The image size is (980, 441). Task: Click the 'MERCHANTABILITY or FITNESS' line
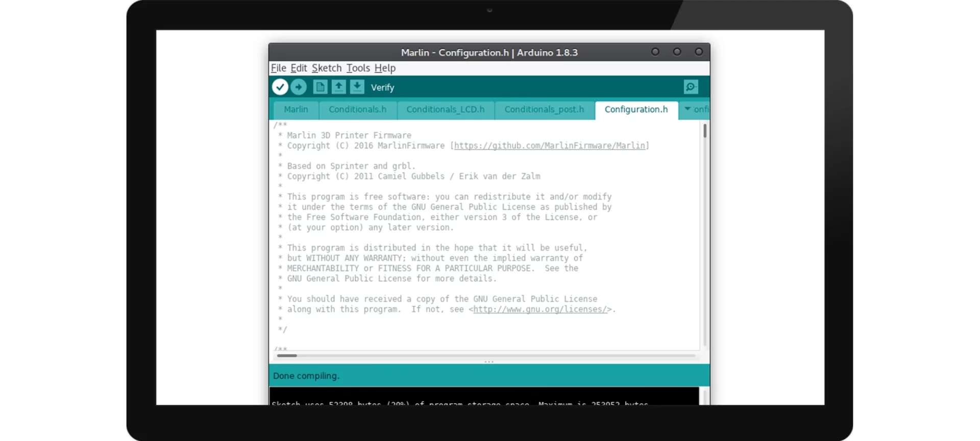click(x=432, y=268)
